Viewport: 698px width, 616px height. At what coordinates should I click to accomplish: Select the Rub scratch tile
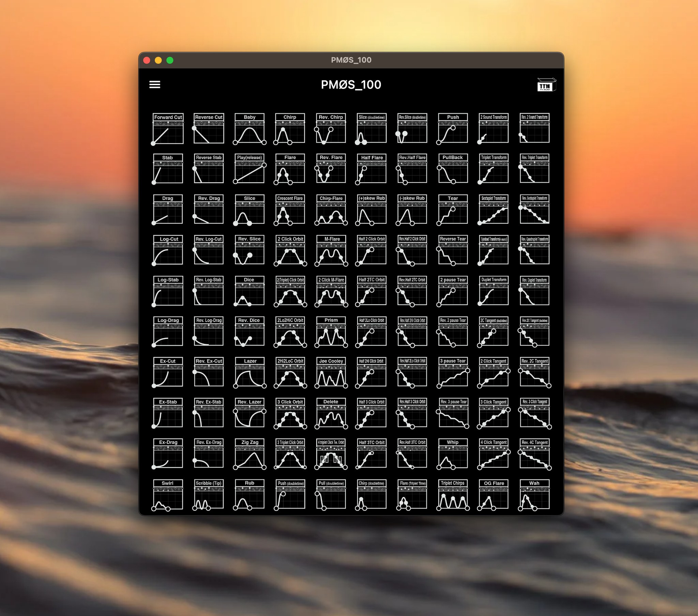click(249, 494)
